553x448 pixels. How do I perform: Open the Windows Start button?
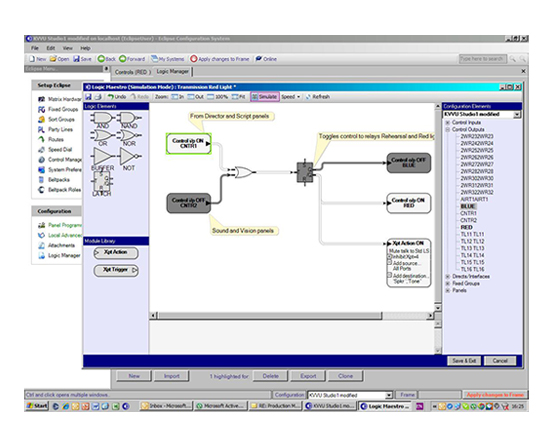point(37,406)
